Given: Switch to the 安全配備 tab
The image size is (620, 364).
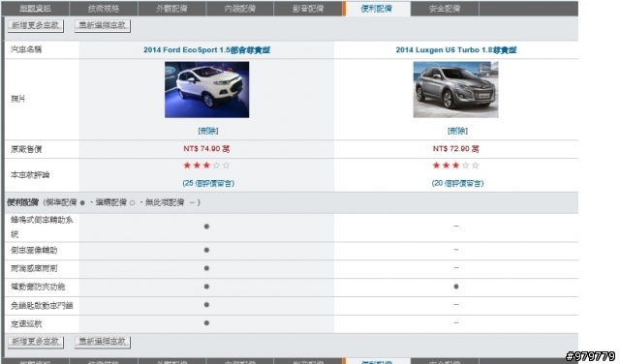Looking at the screenshot, I should [445, 9].
